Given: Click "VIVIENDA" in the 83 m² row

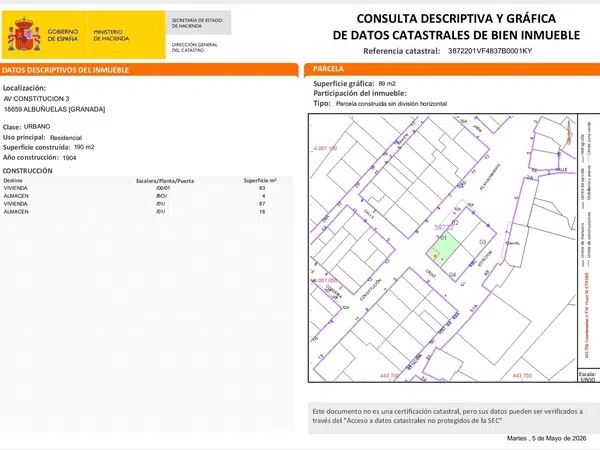Looking at the screenshot, I should click(x=15, y=188).
